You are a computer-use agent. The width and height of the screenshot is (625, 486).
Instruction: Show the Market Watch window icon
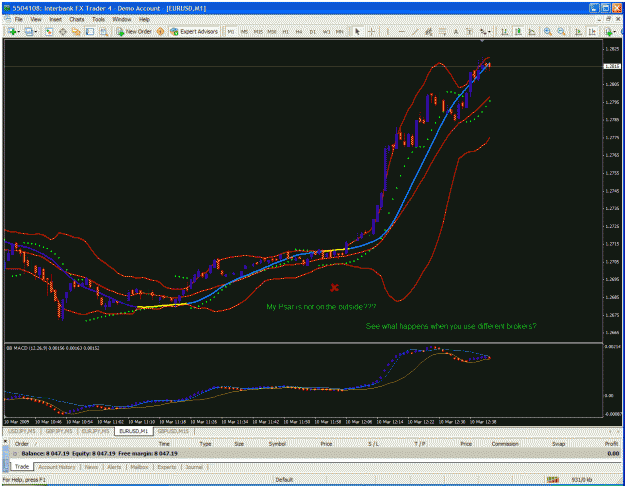pos(49,31)
